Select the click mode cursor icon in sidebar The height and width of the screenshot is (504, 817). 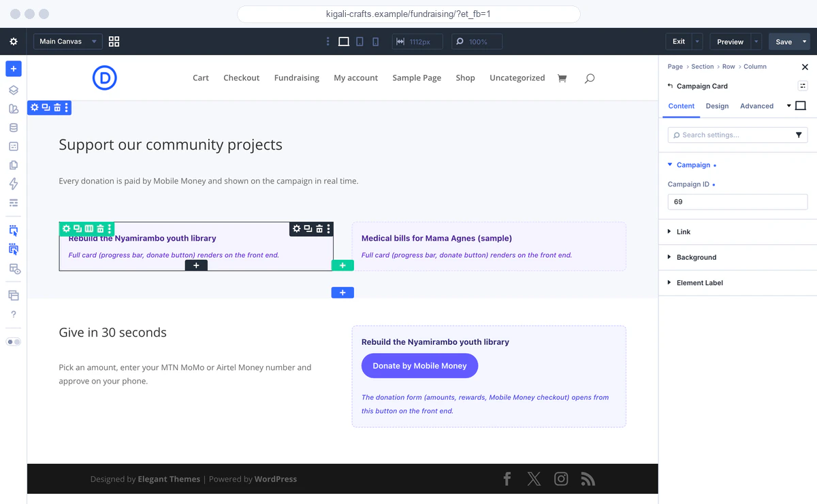click(x=14, y=231)
